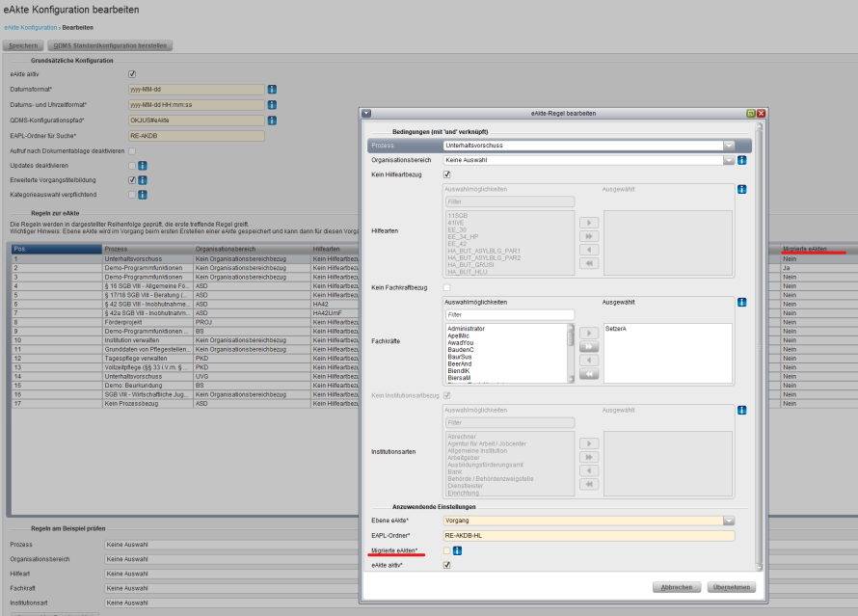Click QDMS Standardkonfiguration herstellen button
858x616 pixels.
pos(110,45)
